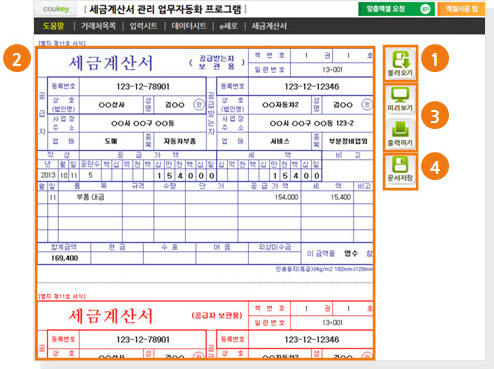Click the 어음 header cell
Viewport: 494px width, 369px height.
[222, 247]
